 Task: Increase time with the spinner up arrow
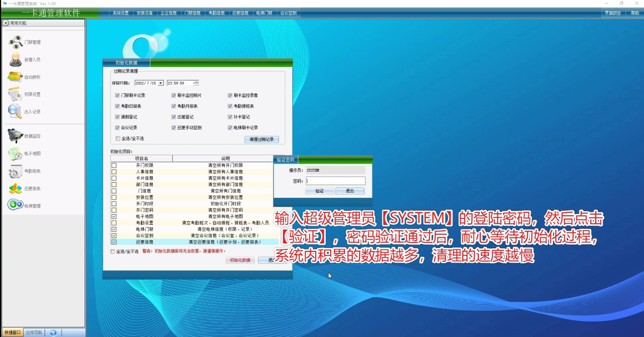[196, 82]
